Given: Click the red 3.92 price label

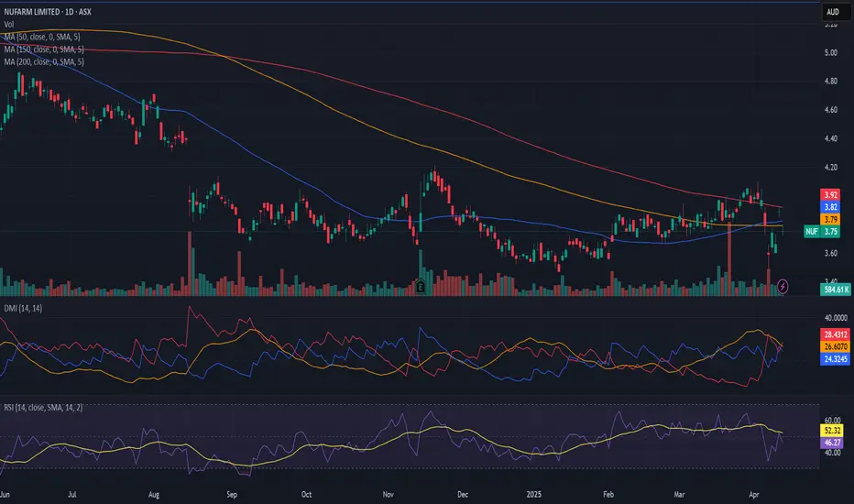Looking at the screenshot, I should (830, 194).
